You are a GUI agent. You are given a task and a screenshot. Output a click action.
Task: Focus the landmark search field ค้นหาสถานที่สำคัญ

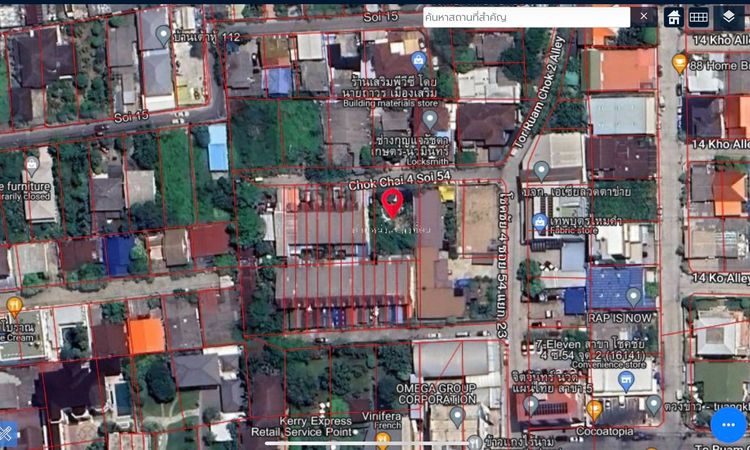[x=526, y=17]
